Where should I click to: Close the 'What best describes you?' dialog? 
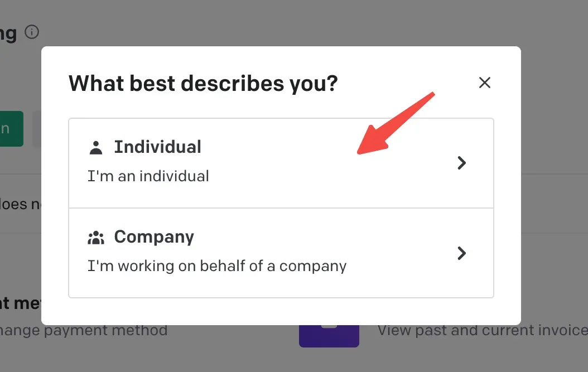[485, 83]
